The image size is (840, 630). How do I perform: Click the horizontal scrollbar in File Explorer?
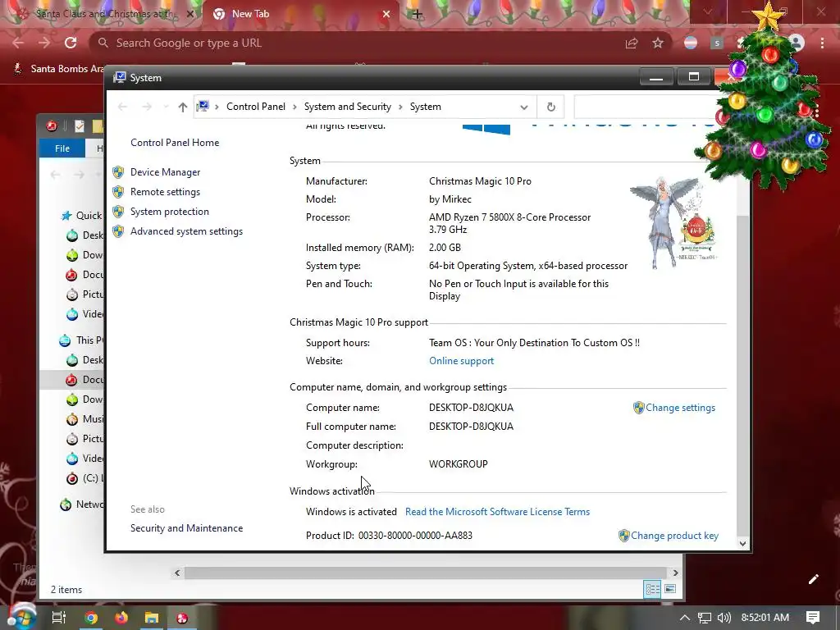tap(426, 573)
